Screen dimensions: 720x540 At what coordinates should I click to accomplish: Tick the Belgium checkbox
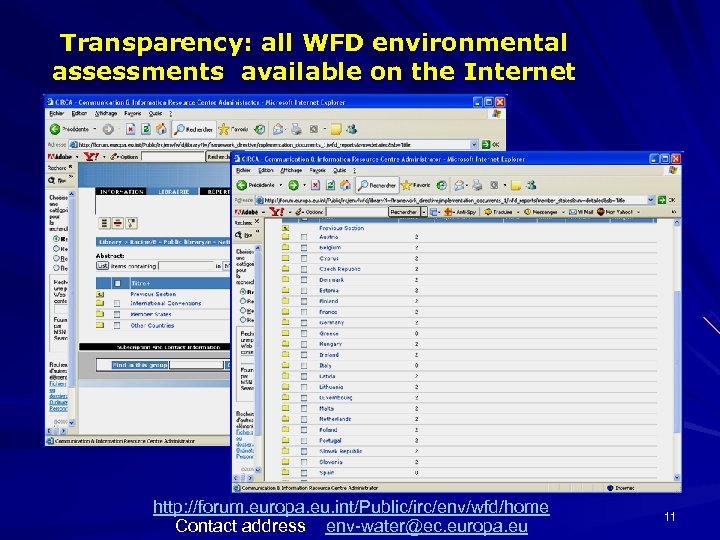[x=304, y=248]
